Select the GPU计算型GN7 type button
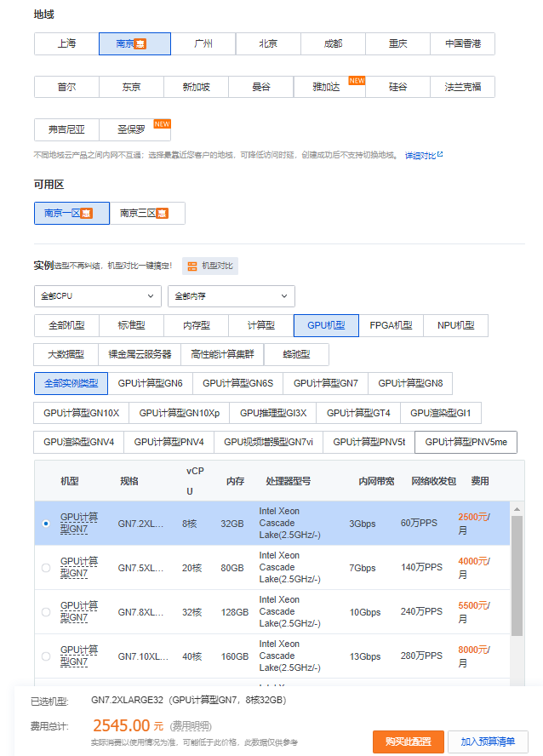Viewport: 543px width, 756px height. click(x=326, y=383)
